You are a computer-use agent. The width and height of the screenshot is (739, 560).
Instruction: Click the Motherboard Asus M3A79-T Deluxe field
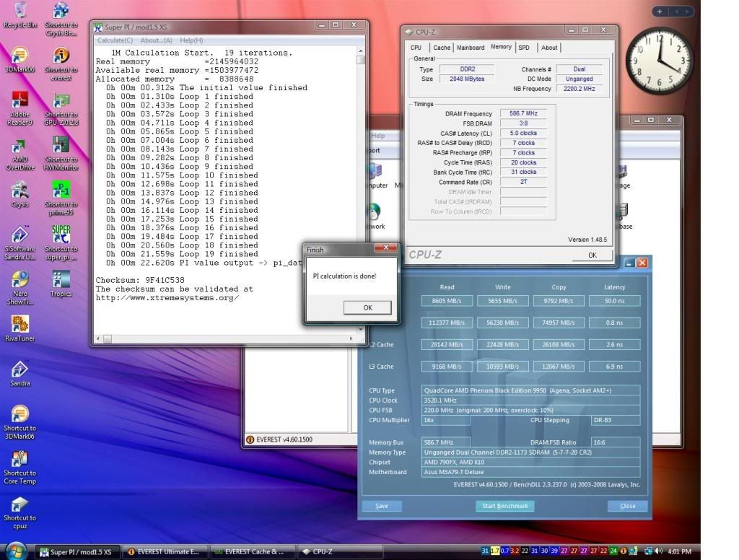[x=530, y=472]
